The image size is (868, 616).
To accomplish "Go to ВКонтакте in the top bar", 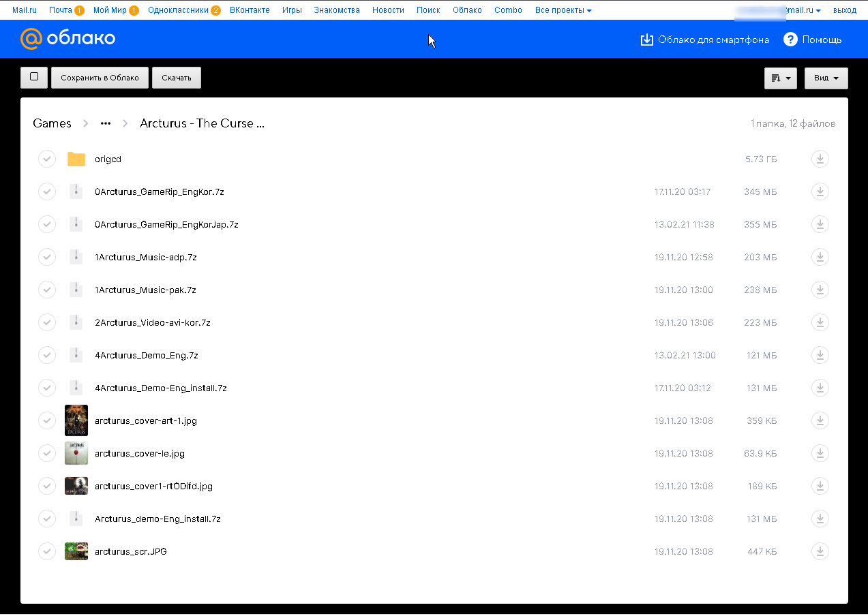I will click(x=250, y=10).
